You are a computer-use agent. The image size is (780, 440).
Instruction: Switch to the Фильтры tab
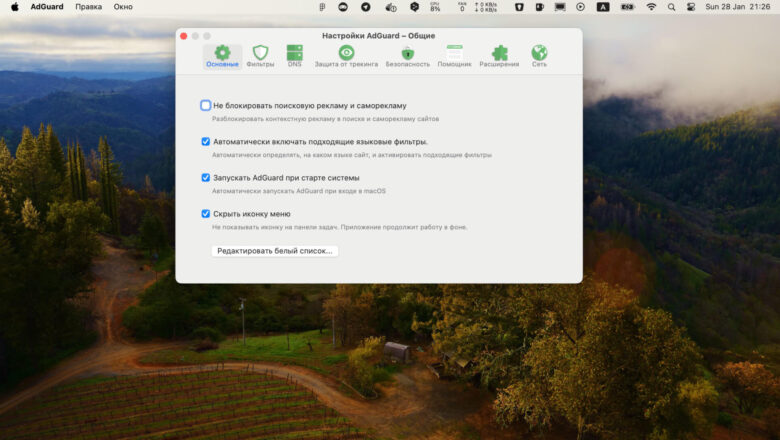(x=260, y=56)
